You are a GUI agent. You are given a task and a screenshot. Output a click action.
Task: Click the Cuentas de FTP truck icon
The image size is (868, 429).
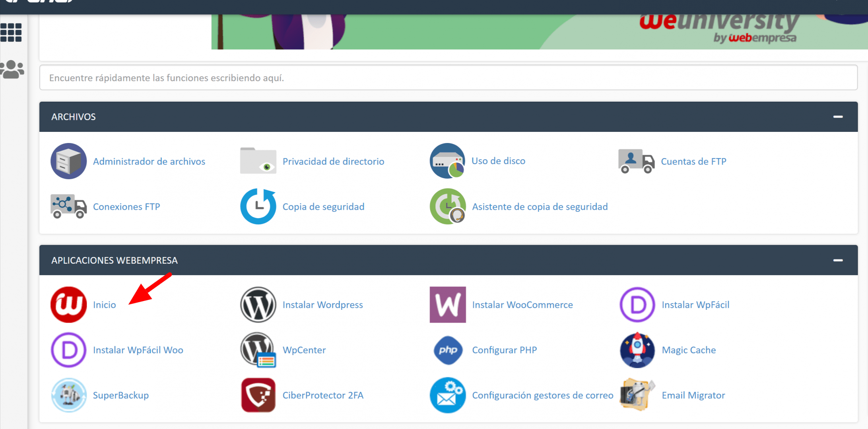pos(637,161)
